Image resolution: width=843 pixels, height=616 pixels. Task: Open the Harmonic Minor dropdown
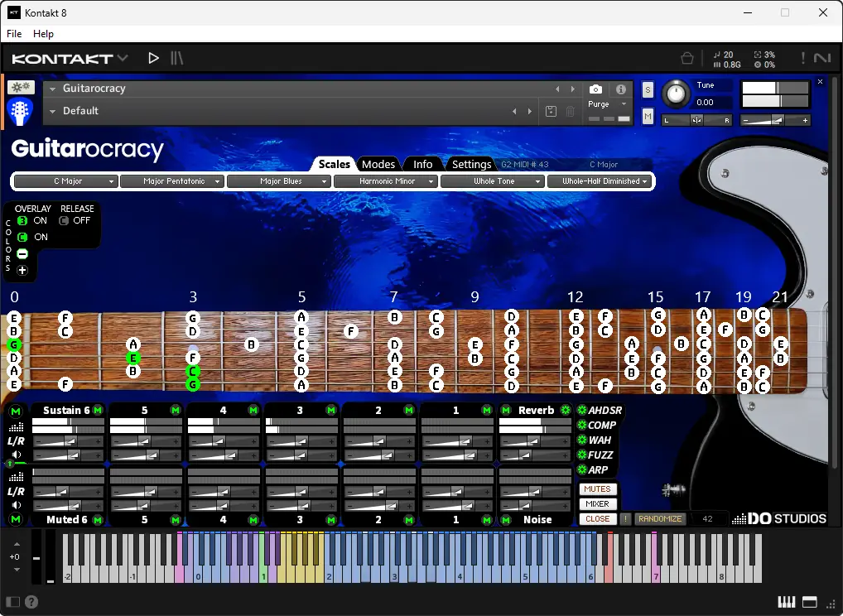click(x=386, y=181)
